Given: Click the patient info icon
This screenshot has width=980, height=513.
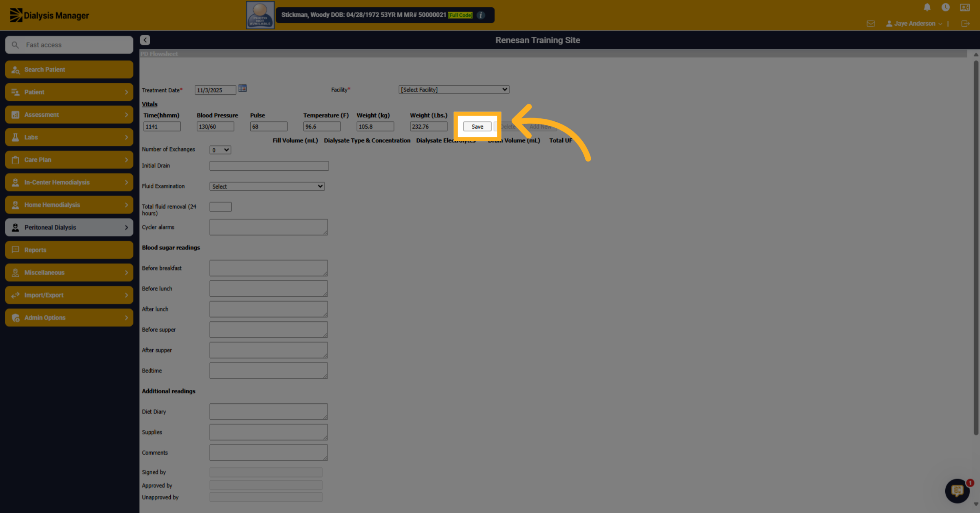Looking at the screenshot, I should coord(481,15).
